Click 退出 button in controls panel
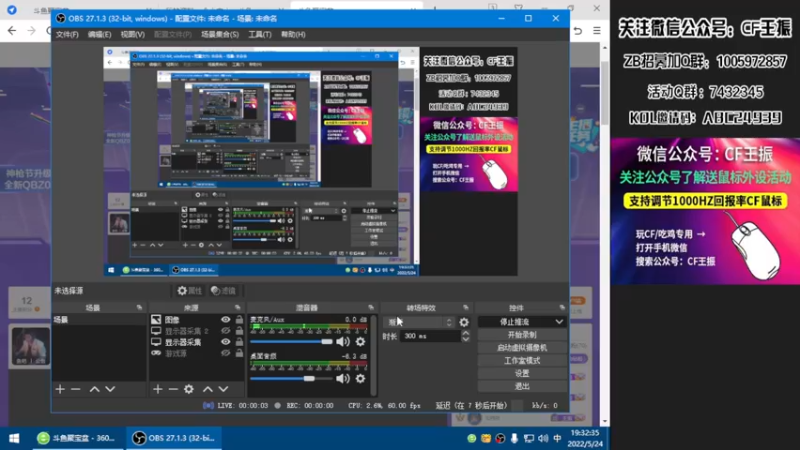This screenshot has width=800, height=450. click(522, 386)
